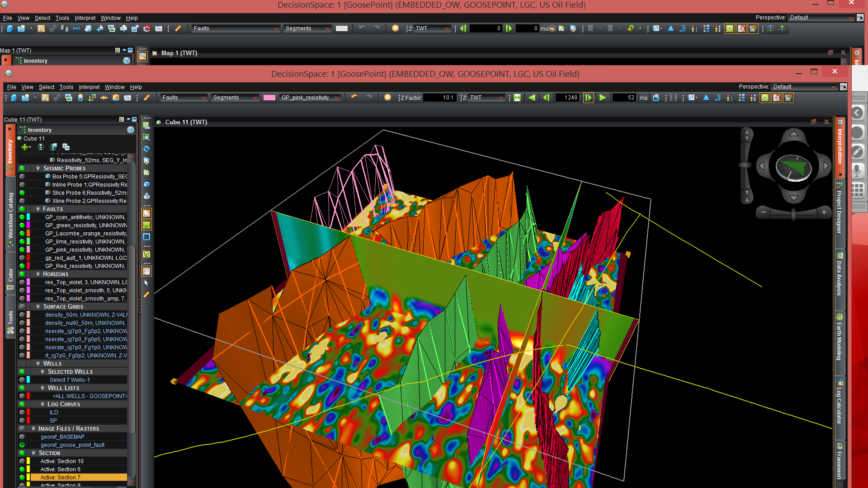Viewport: 868px width, 488px height.
Task: Toggle visibility of georef_BASEMAP image
Action: pos(22,437)
